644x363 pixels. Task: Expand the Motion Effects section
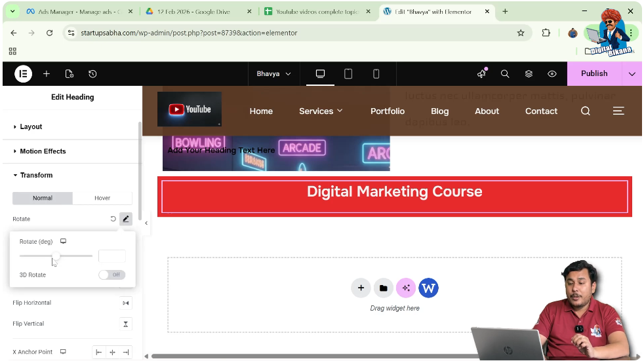[43, 151]
